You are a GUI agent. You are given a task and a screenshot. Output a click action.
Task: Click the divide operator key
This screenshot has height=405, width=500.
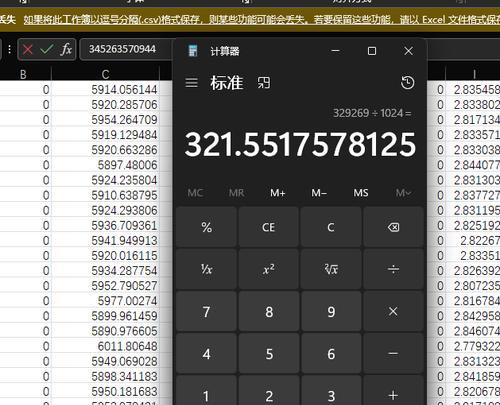pyautogui.click(x=393, y=269)
